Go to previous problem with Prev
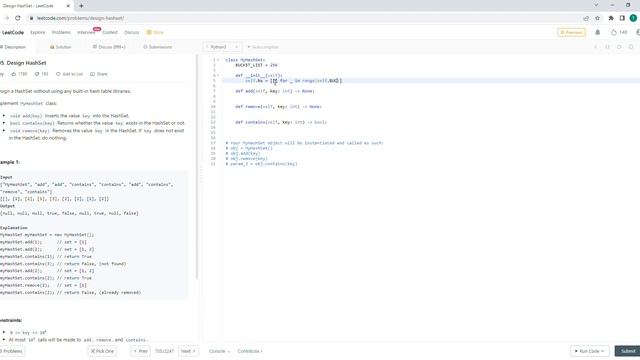The width and height of the screenshot is (640, 360). [x=140, y=351]
